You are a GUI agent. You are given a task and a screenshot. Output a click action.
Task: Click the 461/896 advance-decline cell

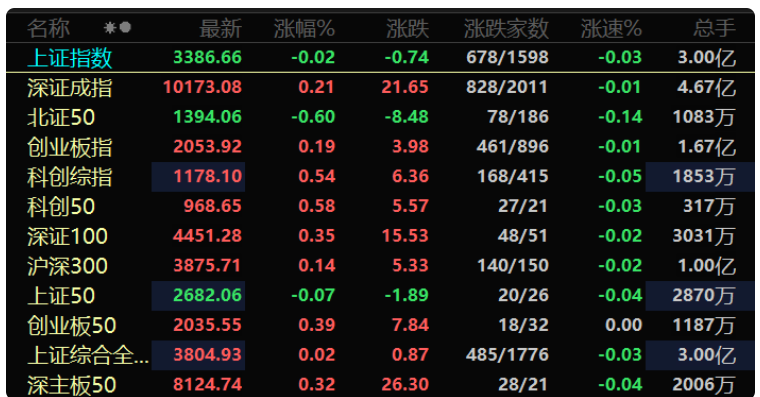(513, 146)
